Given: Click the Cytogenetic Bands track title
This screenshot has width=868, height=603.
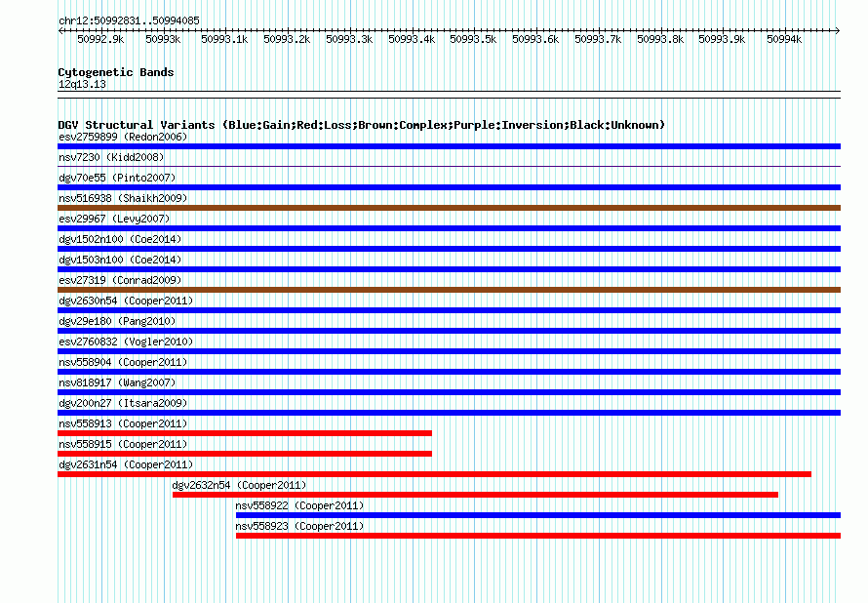Looking at the screenshot, I should point(116,72).
